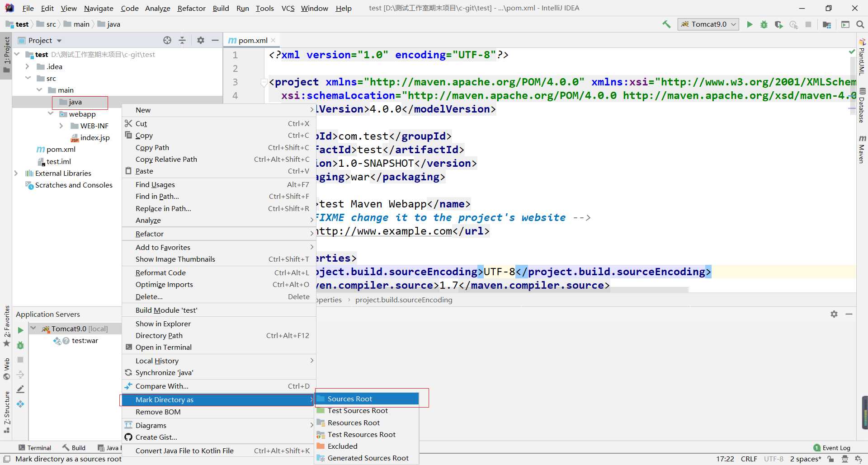
Task: Collapse the Tomcat9.0 server node
Action: 33,329
